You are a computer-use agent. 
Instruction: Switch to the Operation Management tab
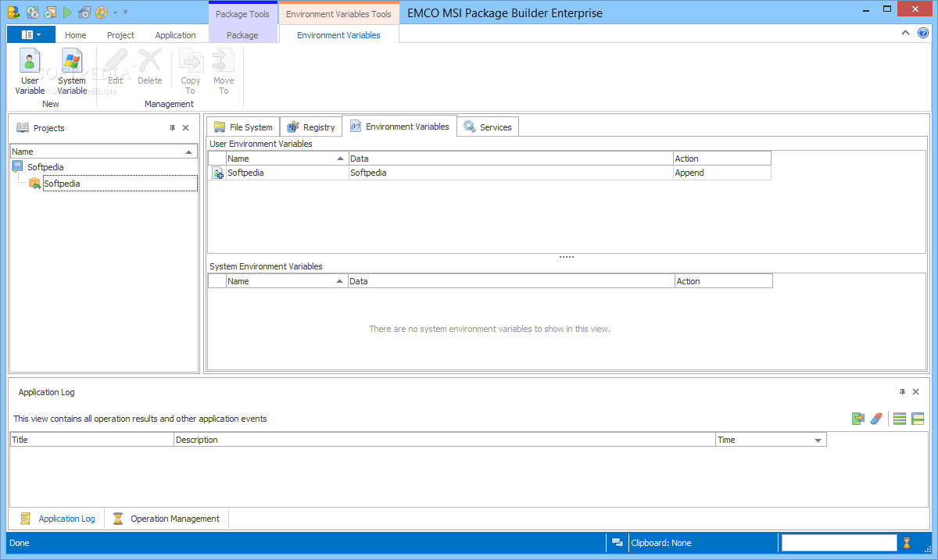tap(166, 519)
